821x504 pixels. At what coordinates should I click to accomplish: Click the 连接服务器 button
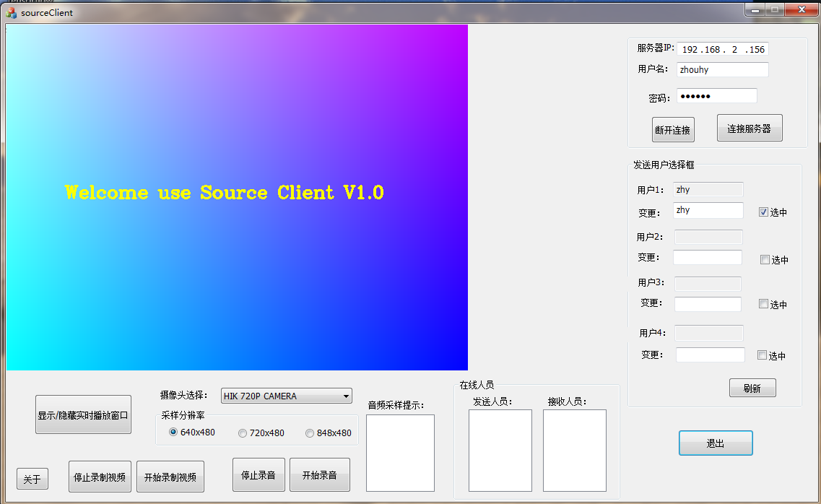[749, 129]
